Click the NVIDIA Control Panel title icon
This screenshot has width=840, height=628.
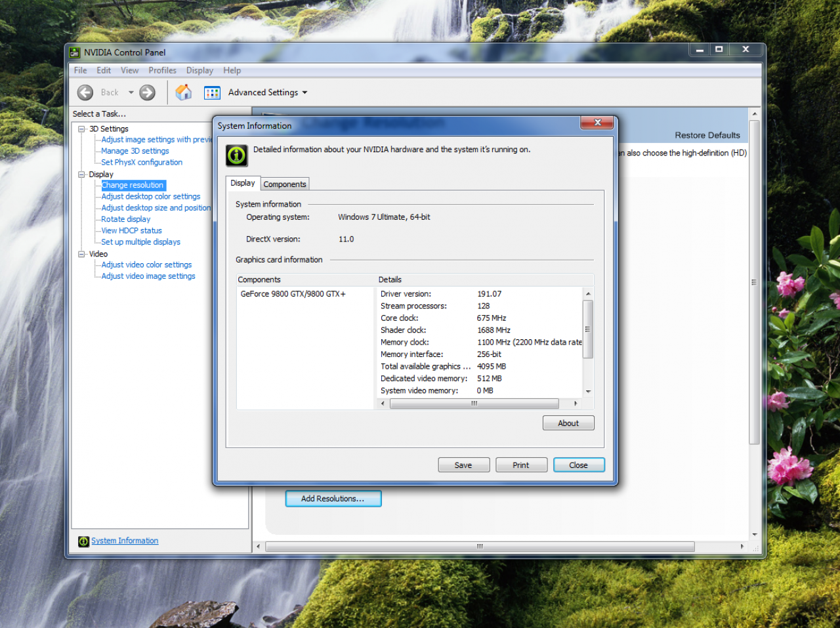tap(75, 52)
